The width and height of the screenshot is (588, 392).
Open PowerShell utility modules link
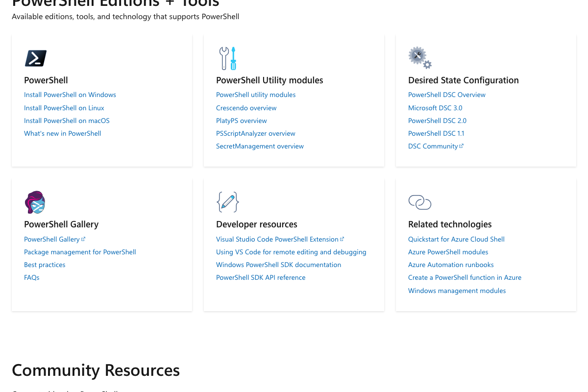coord(256,95)
